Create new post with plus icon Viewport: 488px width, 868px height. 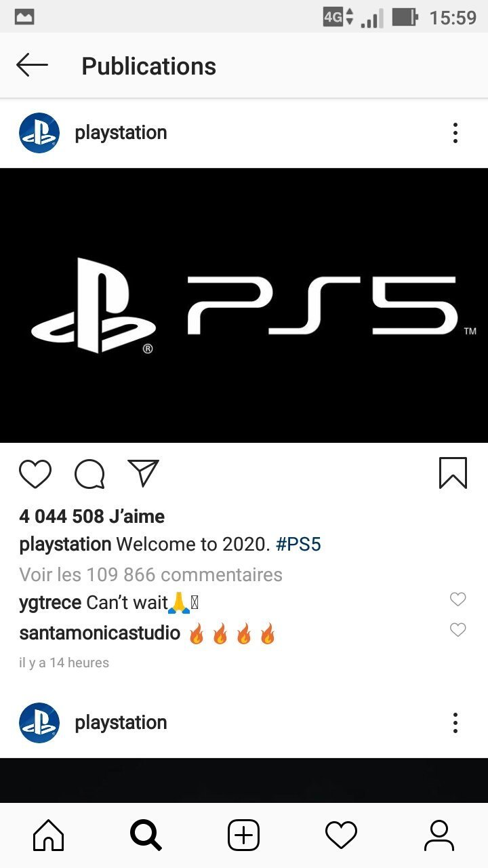click(x=243, y=835)
